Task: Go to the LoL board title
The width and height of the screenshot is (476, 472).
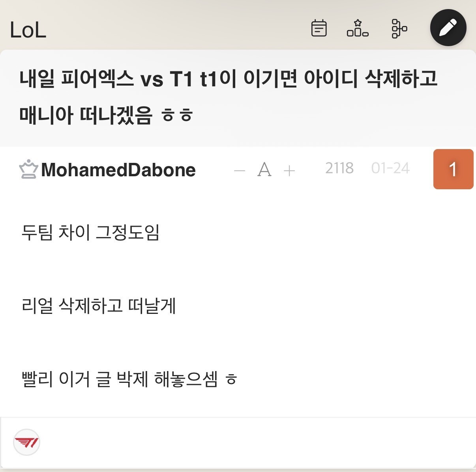Action: coord(28,30)
